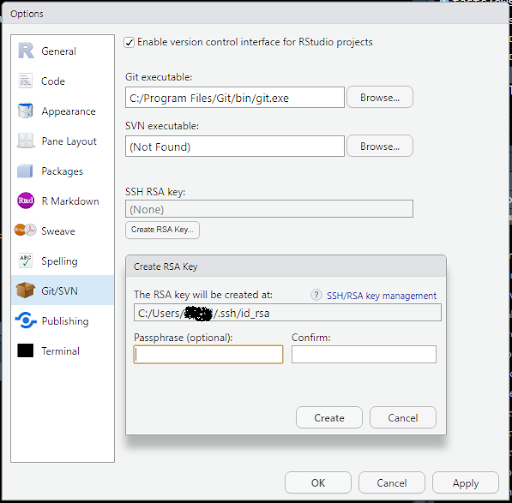This screenshot has width=512, height=503.
Task: Click Cancel in the Options dialog
Action: pos(392,483)
